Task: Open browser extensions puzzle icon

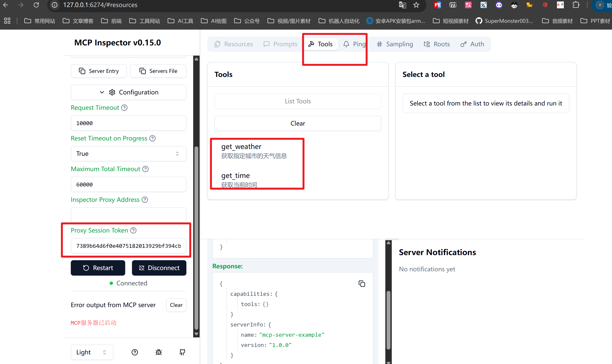Action: [576, 5]
